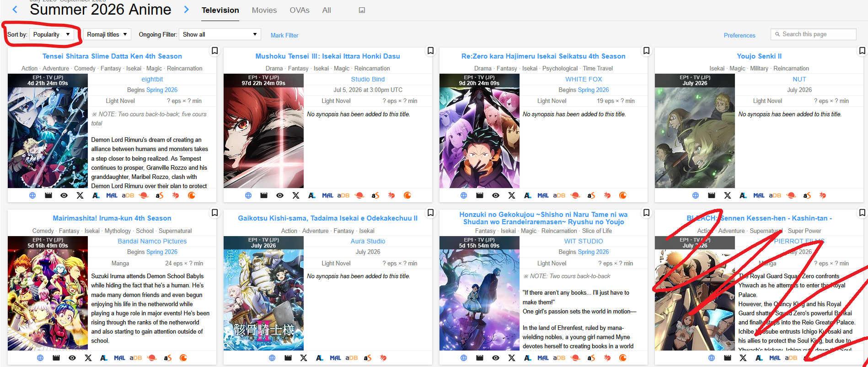Open the Romaji titles dropdown

click(x=107, y=34)
